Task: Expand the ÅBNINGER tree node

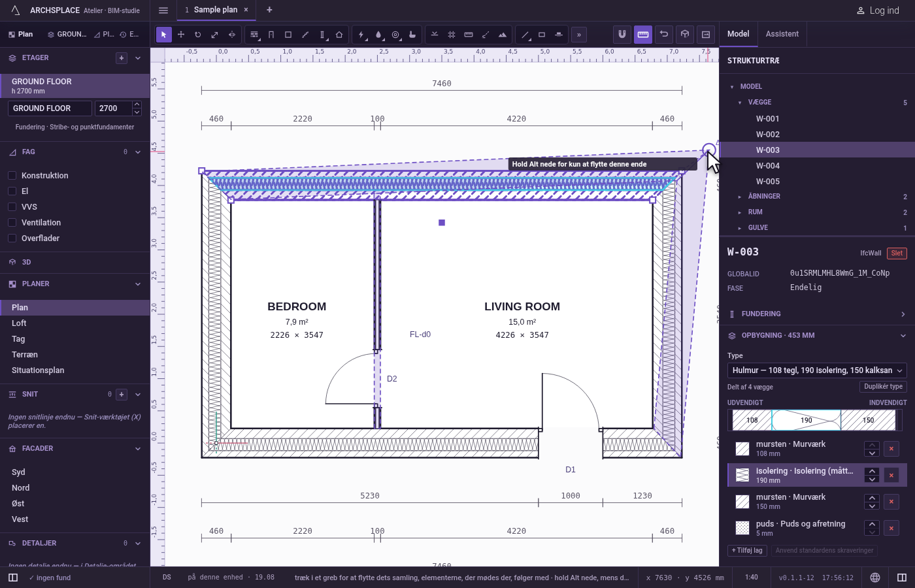Action: (740, 197)
